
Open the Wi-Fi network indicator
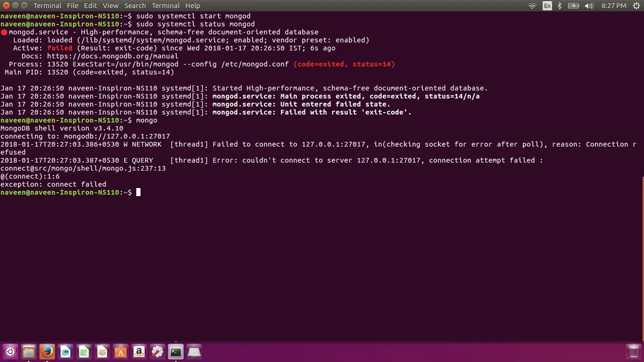tap(532, 6)
